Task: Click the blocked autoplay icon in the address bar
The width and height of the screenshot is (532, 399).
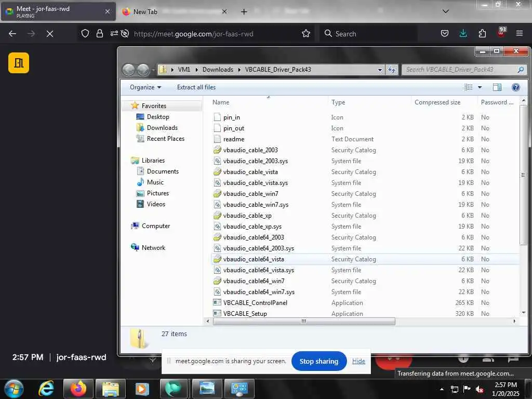Action: tap(125, 34)
